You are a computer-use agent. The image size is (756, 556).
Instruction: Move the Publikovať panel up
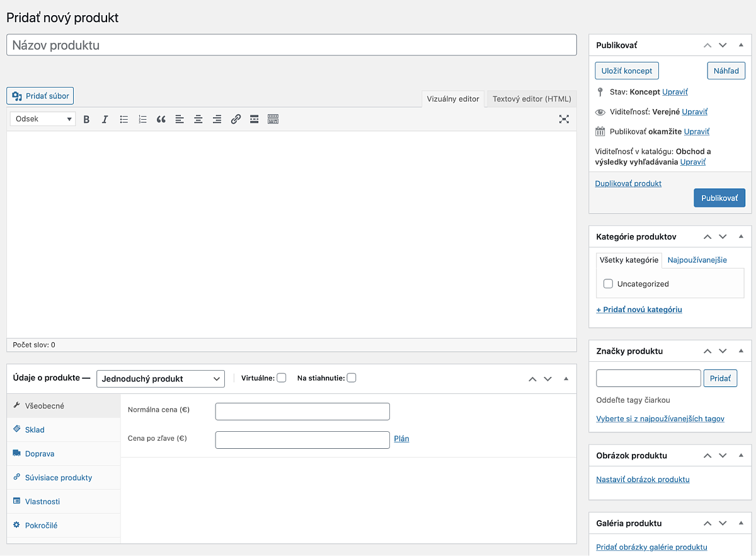point(707,45)
